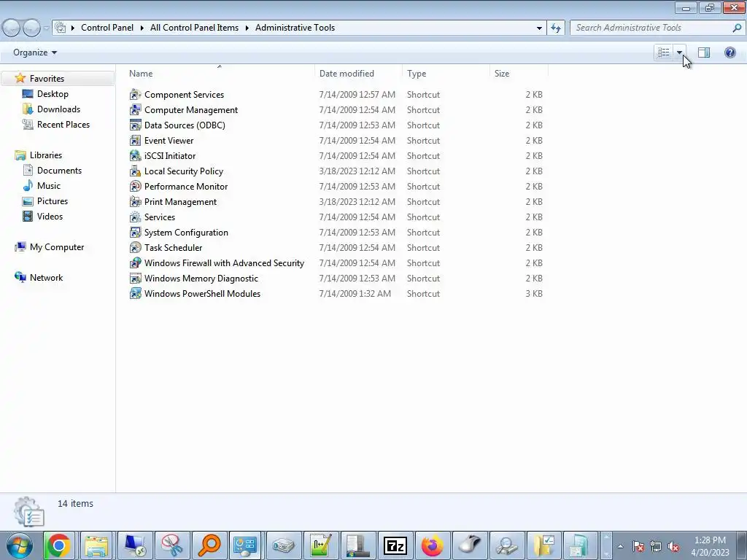Click the Services gear icon
747x560 pixels.
135,217
